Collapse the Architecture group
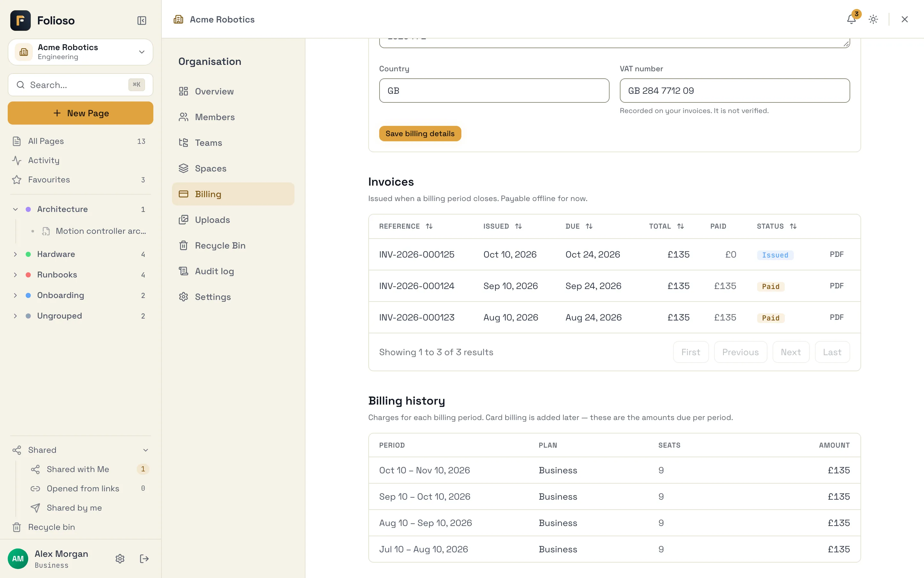The width and height of the screenshot is (924, 578). pyautogui.click(x=15, y=209)
